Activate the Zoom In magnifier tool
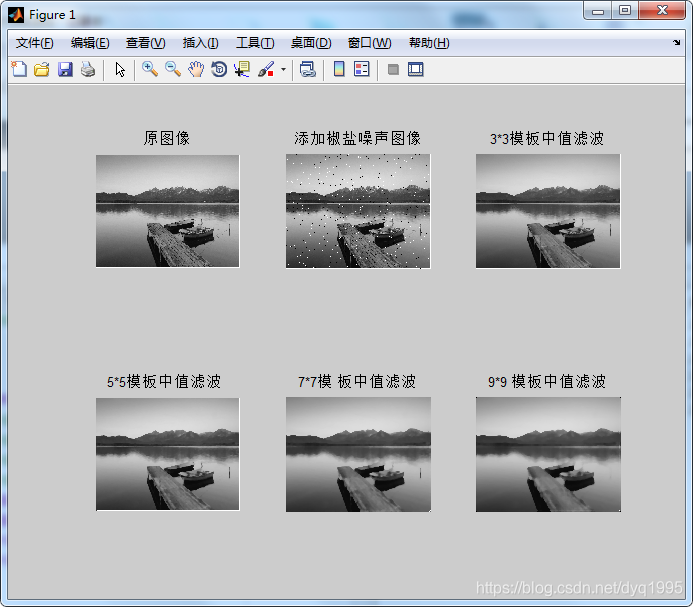This screenshot has height=607, width=693. click(x=150, y=69)
